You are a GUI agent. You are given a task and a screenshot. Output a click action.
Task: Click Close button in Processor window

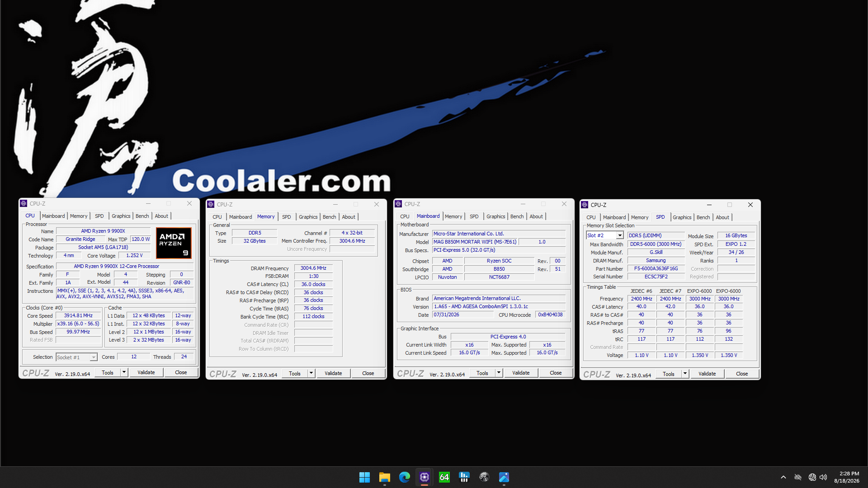(181, 373)
